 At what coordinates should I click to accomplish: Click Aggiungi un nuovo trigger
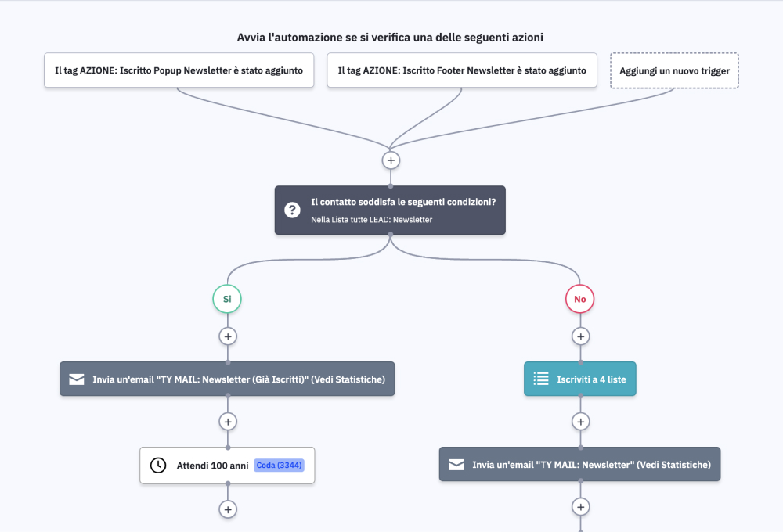click(674, 71)
